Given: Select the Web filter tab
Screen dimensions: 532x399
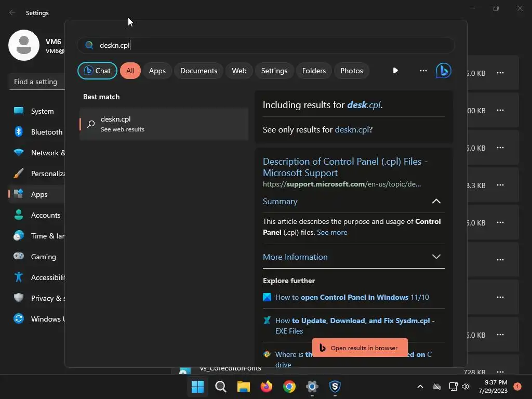Looking at the screenshot, I should click(239, 71).
